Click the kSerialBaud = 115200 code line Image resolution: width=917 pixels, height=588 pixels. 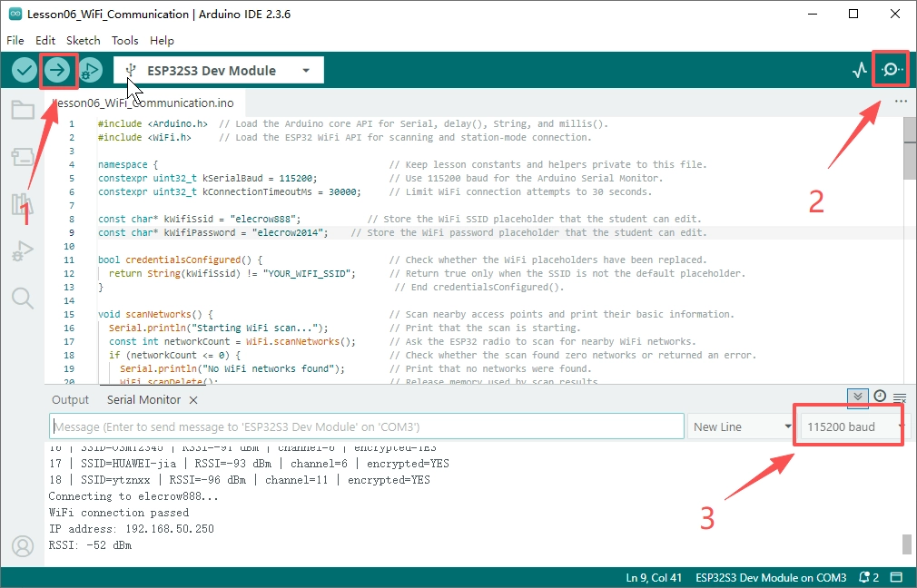(208, 178)
